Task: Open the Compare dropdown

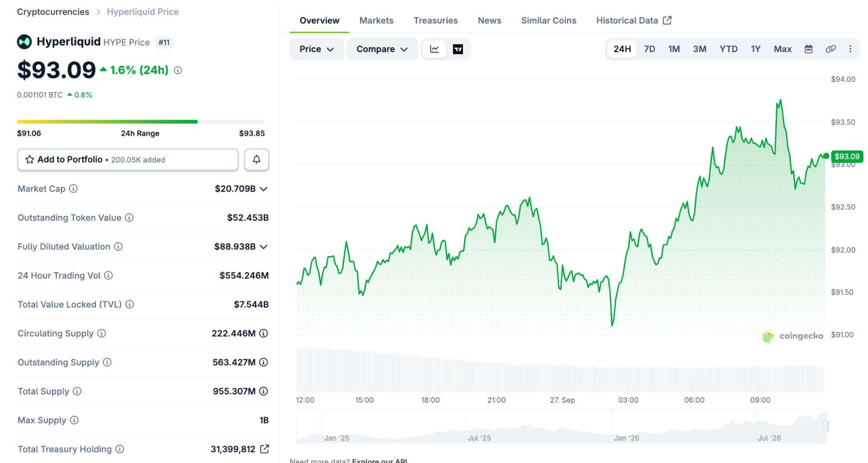Action: [382, 49]
